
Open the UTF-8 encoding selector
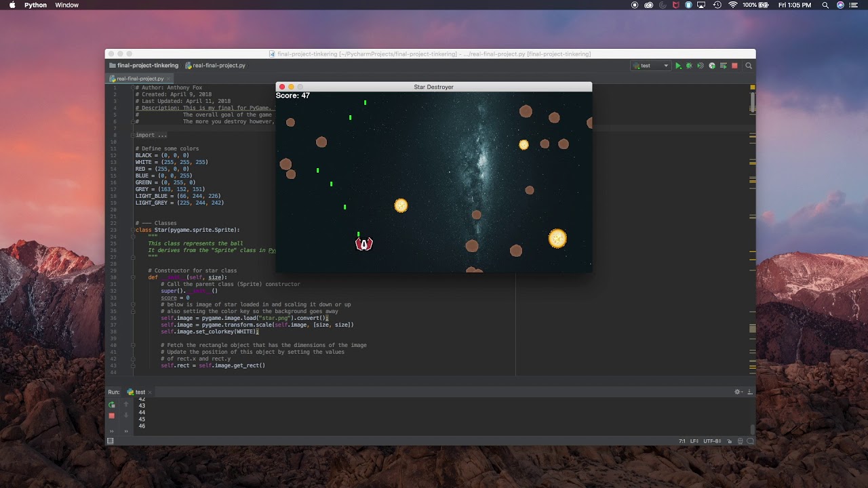tap(712, 441)
